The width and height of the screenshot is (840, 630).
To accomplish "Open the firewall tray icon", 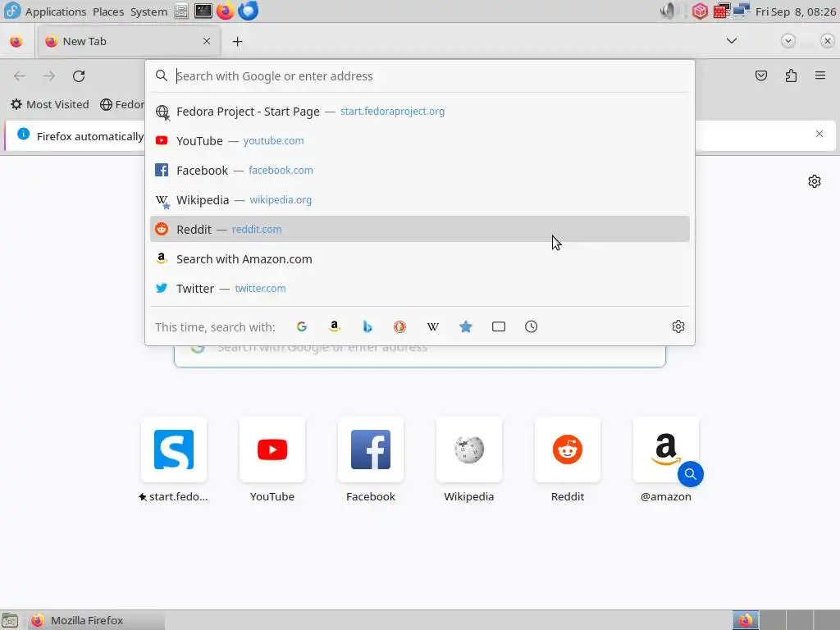I will 721,11.
